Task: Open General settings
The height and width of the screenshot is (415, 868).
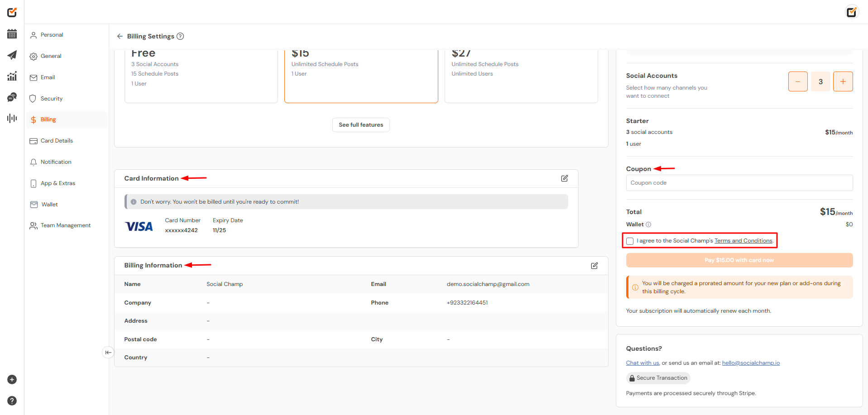Action: 67,56
